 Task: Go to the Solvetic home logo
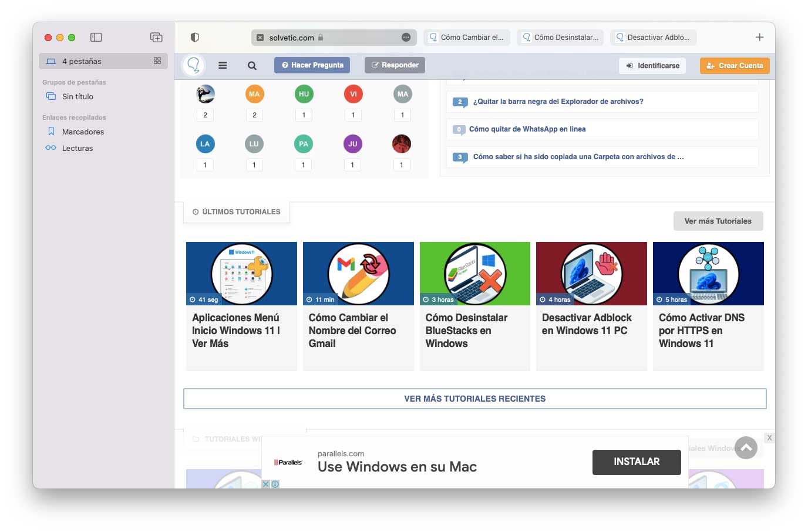[194, 65]
